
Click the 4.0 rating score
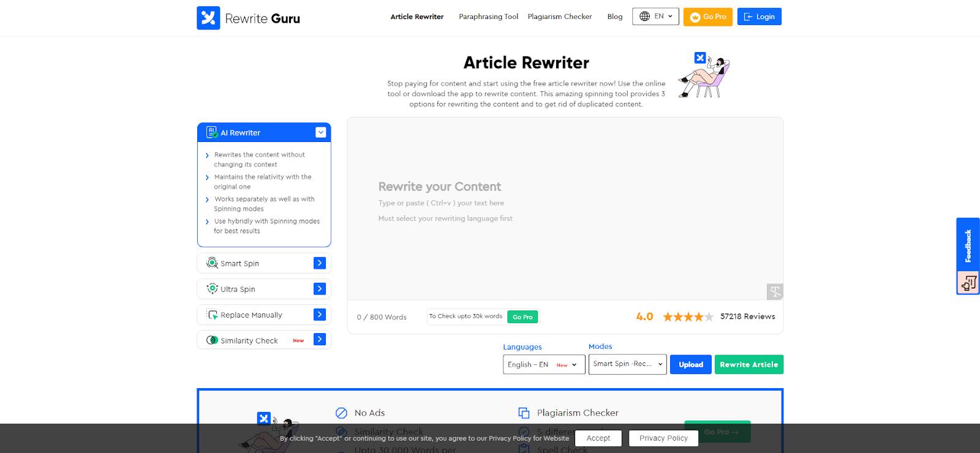tap(644, 316)
